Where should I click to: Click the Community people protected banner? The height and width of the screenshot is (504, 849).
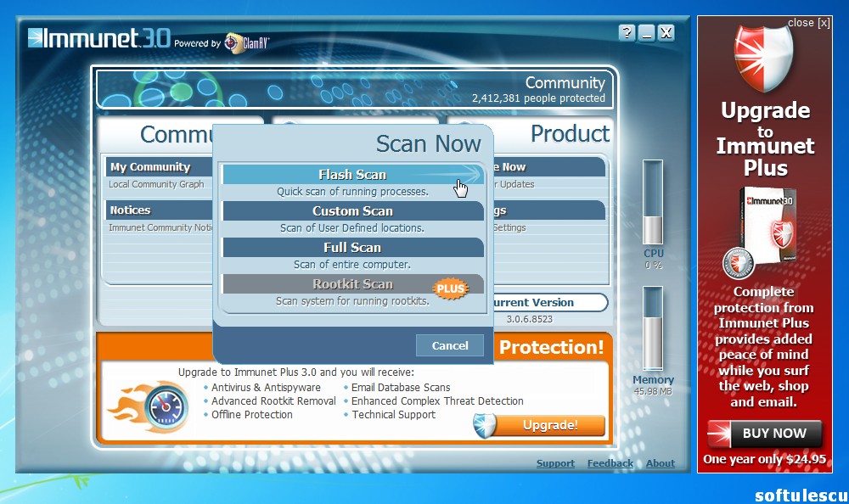click(355, 87)
